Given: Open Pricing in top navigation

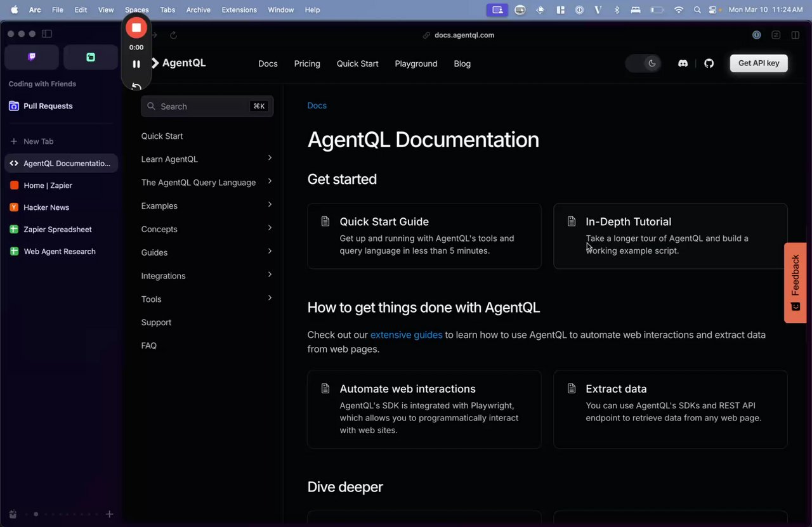Looking at the screenshot, I should pos(307,63).
